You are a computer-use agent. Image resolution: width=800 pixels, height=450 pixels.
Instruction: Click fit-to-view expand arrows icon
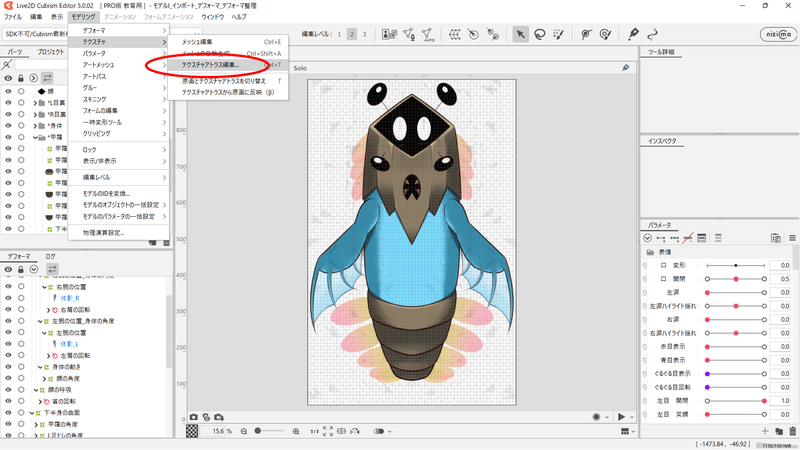click(x=328, y=431)
